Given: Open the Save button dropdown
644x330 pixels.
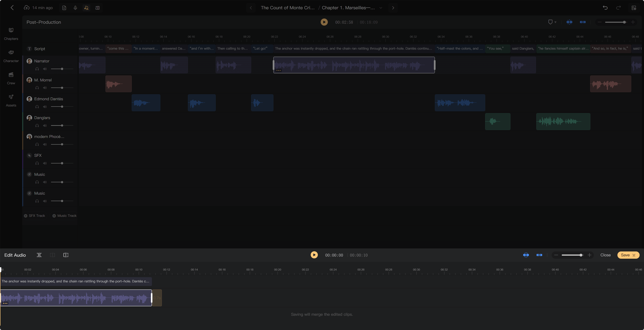Looking at the screenshot, I should pos(634,255).
